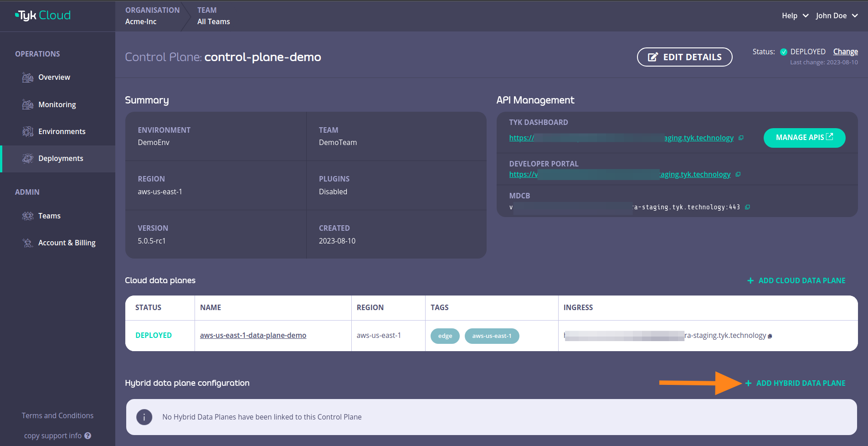Viewport: 868px width, 446px height.
Task: Navigate to Account & Billing
Action: 67,243
